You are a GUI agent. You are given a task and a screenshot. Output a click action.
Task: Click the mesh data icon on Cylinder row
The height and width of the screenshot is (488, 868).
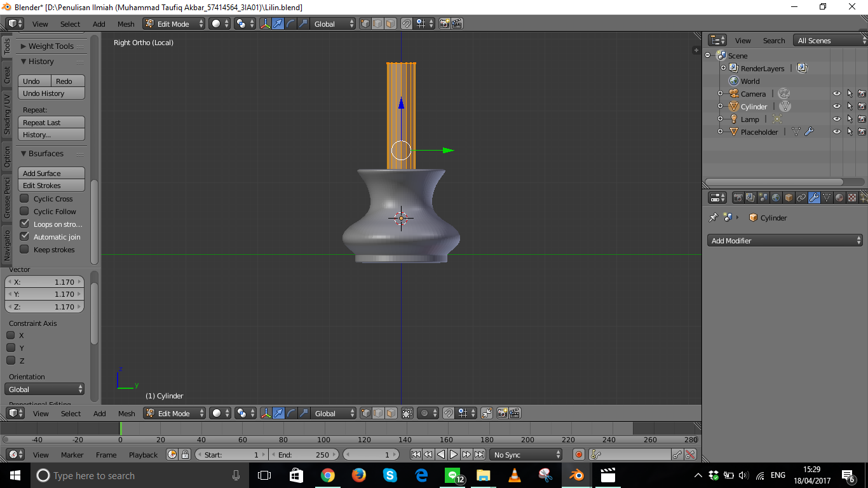785,106
